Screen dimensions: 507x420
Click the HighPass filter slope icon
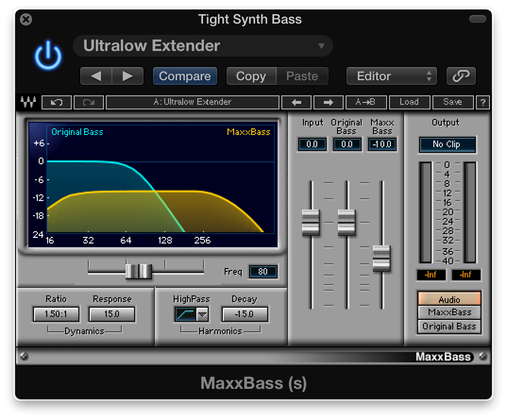pos(186,314)
